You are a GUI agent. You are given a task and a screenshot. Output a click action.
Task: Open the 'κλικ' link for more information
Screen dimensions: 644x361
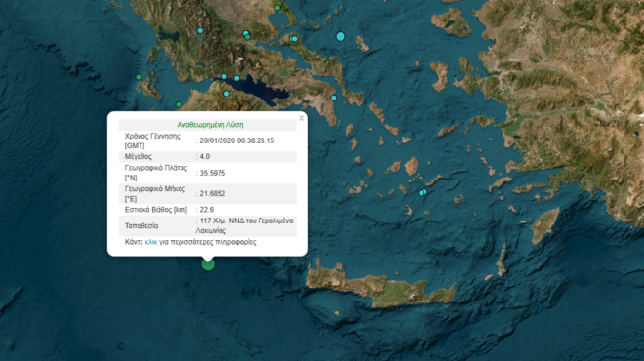pos(150,242)
